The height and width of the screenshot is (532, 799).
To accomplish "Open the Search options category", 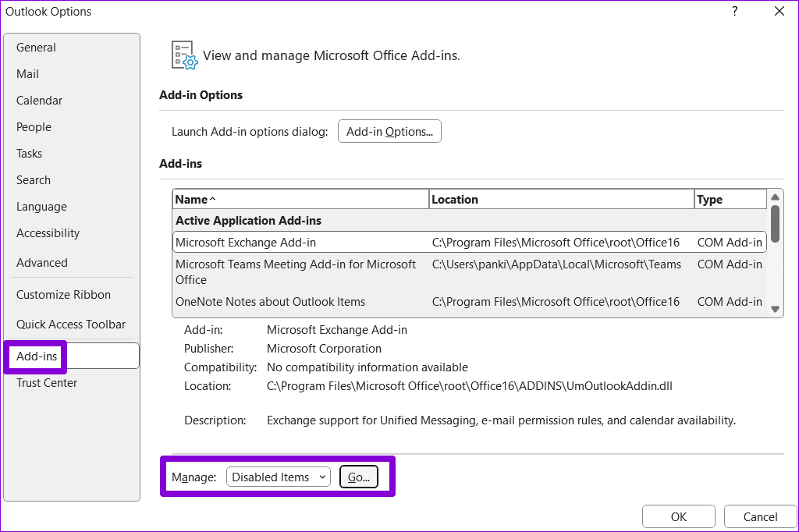I will 33,180.
